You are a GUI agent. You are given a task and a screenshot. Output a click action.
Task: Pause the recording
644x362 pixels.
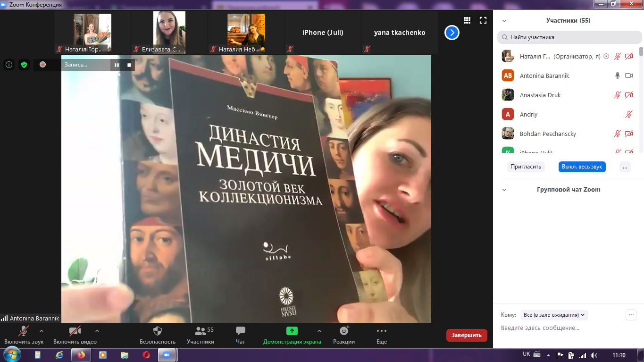coord(117,65)
